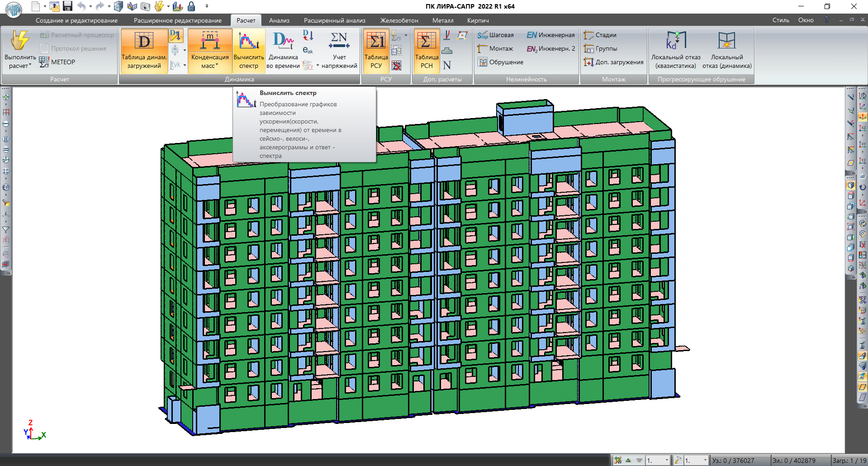868x466 pixels.
Task: Click the Выполнить расчет lightning icon
Action: point(20,42)
